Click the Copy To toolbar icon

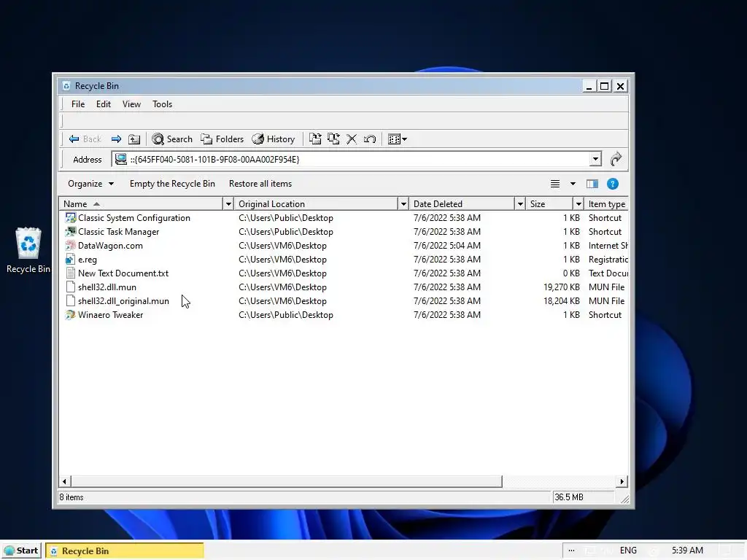[333, 139]
